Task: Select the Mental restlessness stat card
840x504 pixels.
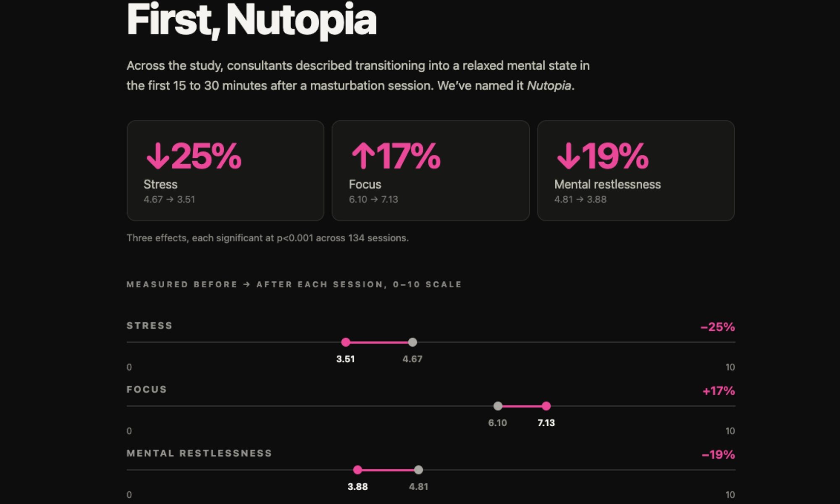Action: 636,171
